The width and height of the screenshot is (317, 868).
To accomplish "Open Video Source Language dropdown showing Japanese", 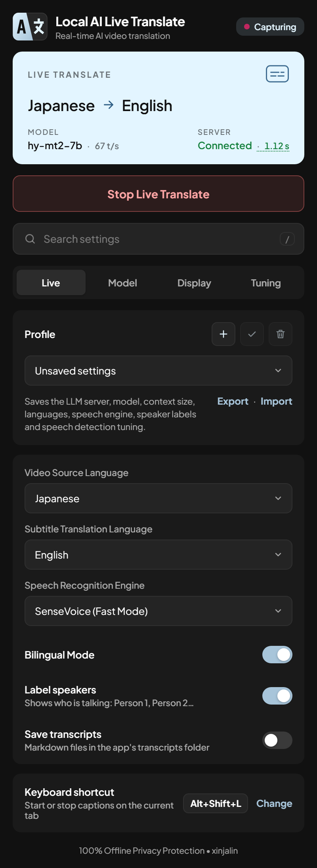I will point(158,498).
